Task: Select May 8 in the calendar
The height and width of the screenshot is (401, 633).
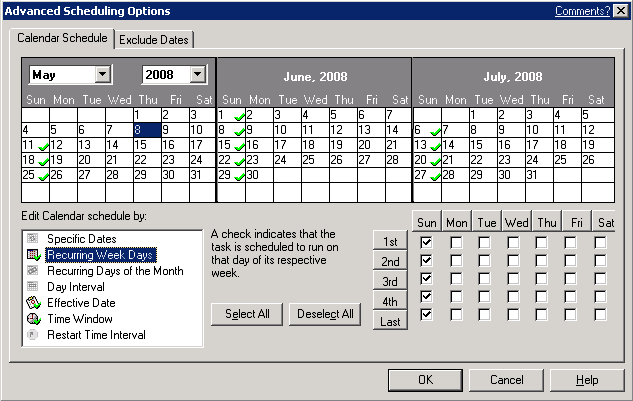Action: (146, 129)
